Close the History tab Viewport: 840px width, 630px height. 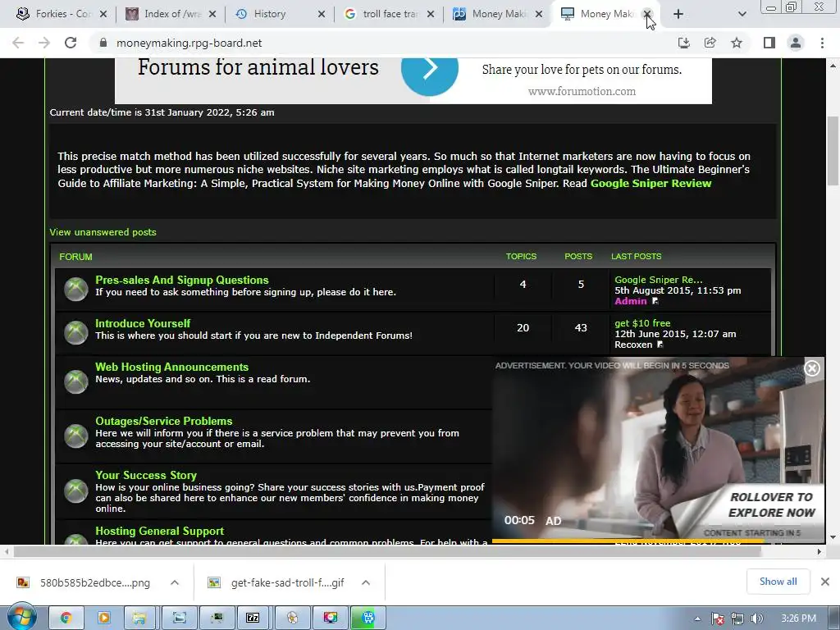tap(322, 14)
